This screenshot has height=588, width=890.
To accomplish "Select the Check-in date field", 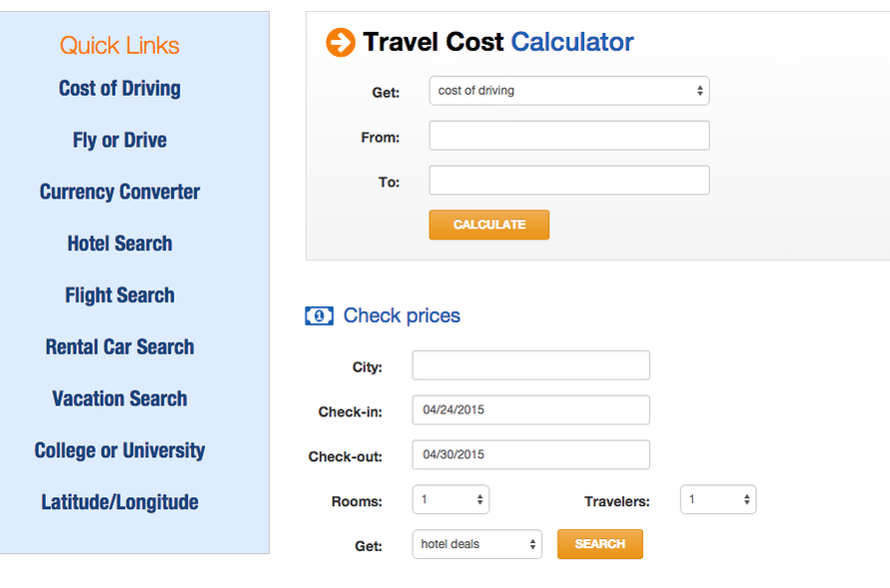I will click(530, 410).
